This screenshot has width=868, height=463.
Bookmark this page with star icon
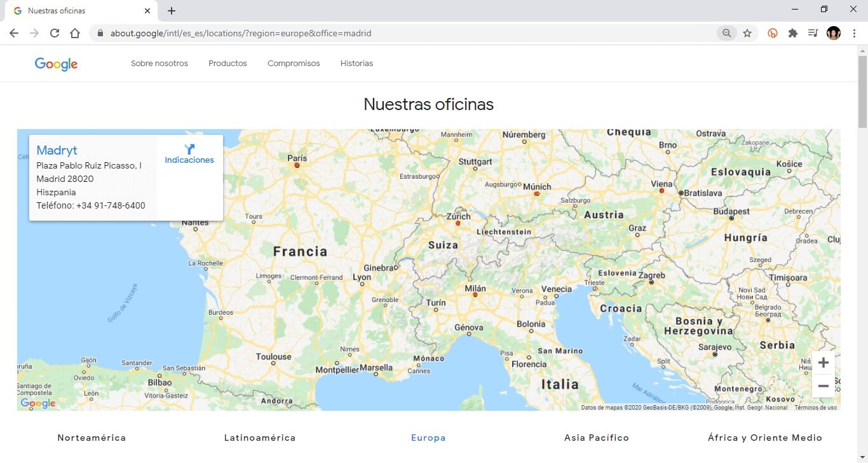pyautogui.click(x=747, y=33)
